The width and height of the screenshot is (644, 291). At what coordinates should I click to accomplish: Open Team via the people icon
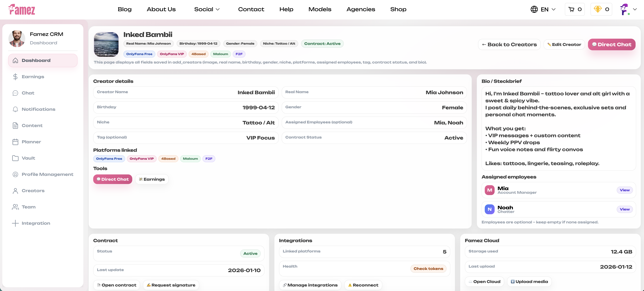[15, 207]
